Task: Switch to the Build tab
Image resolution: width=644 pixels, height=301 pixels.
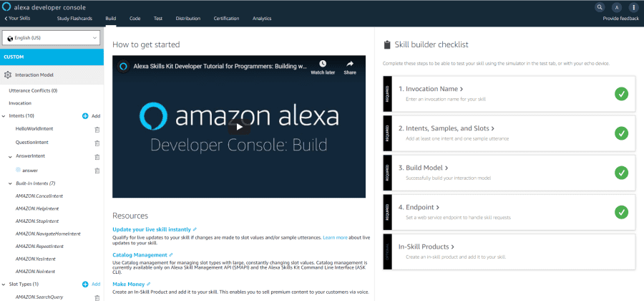Action: [111, 19]
